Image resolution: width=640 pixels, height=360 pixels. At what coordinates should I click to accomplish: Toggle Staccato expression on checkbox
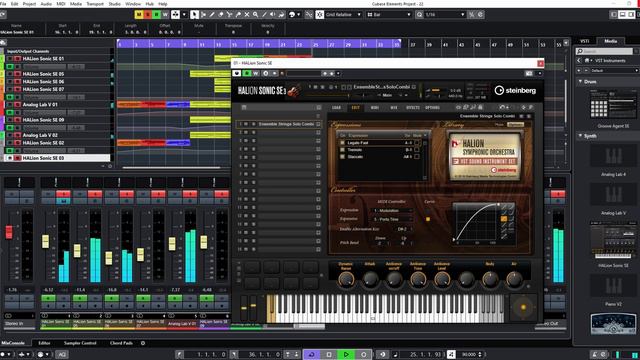[x=342, y=157]
